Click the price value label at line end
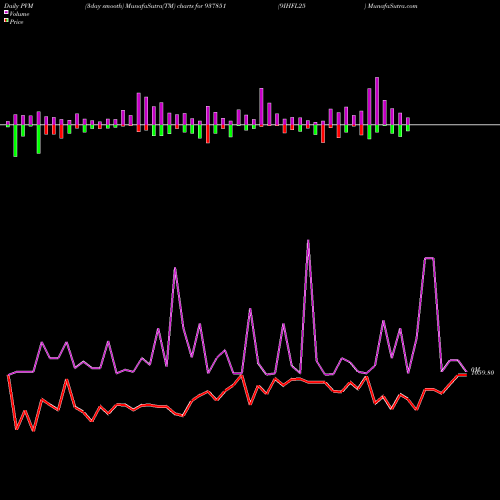The image size is (500, 500). coord(482,372)
